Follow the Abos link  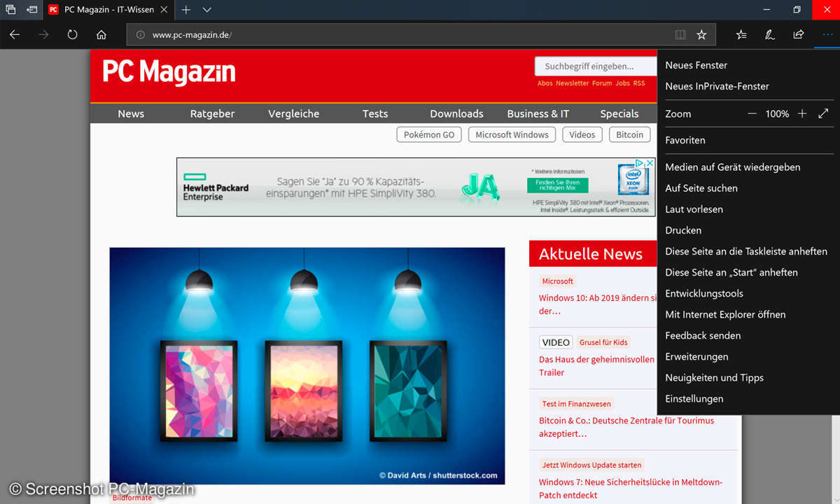[x=545, y=83]
